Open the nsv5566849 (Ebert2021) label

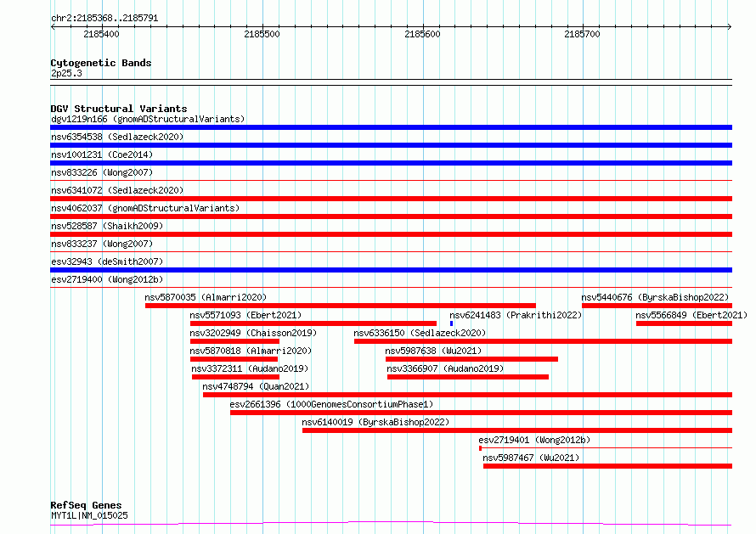point(691,315)
